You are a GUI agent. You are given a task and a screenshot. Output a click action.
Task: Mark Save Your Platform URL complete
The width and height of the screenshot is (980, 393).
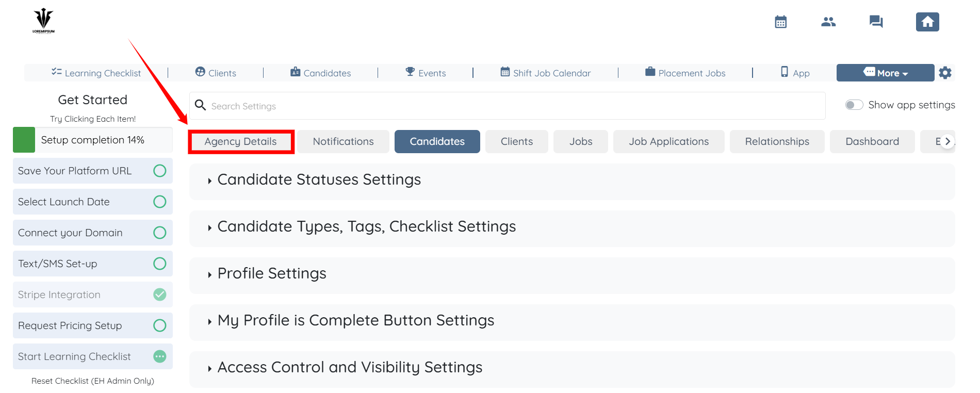[160, 171]
